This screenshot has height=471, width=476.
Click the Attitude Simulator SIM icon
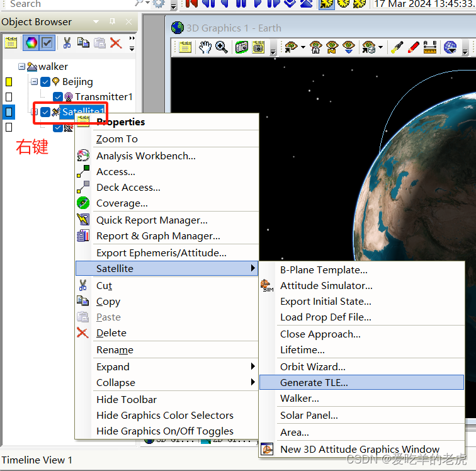[x=267, y=285]
